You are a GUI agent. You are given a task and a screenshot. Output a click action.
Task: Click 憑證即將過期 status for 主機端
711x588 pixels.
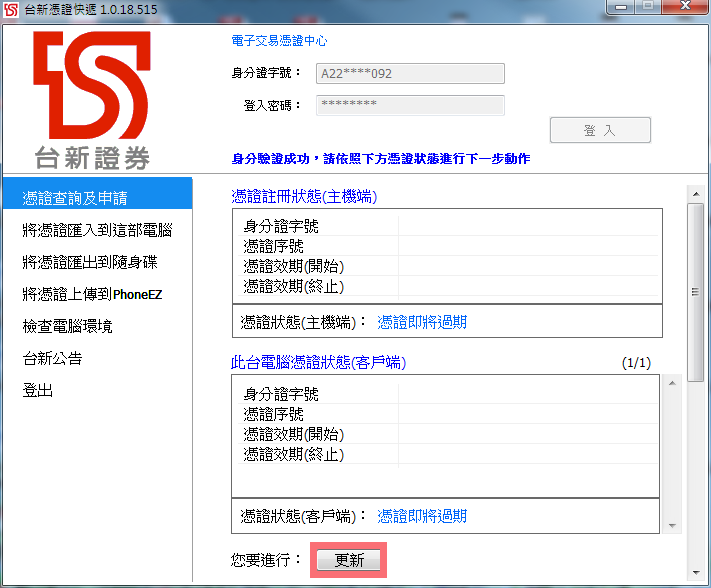pos(422,322)
